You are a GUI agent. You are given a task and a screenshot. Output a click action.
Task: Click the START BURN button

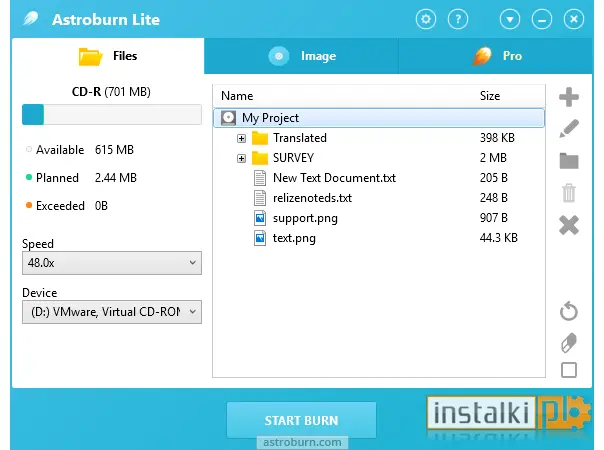point(301,420)
